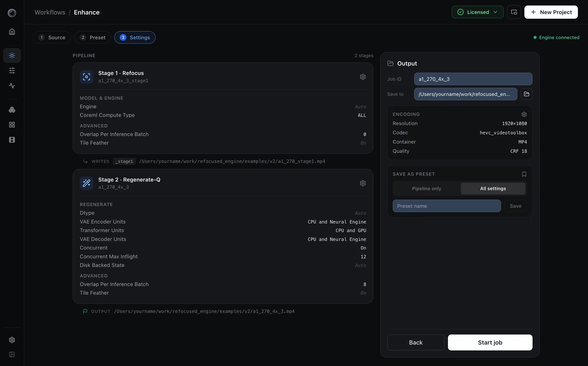Change Coreml Compute Type ALL value

[362, 115]
